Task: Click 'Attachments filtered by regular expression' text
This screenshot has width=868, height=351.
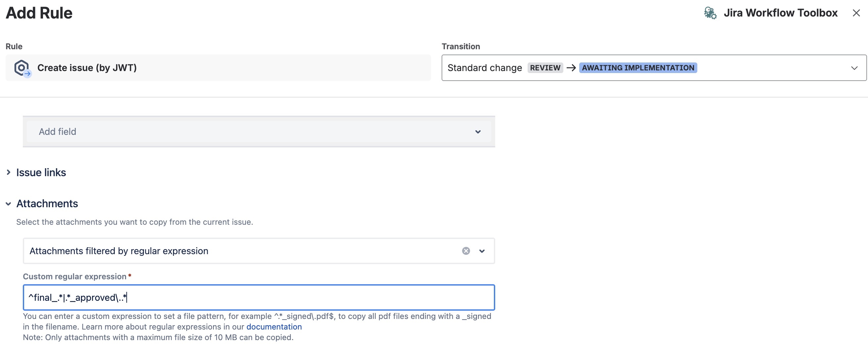Action: click(119, 251)
